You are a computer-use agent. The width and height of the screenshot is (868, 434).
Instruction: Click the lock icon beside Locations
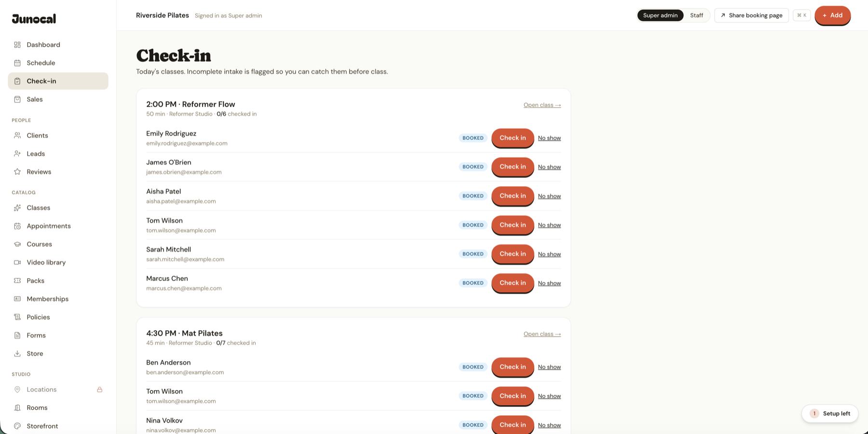[100, 390]
